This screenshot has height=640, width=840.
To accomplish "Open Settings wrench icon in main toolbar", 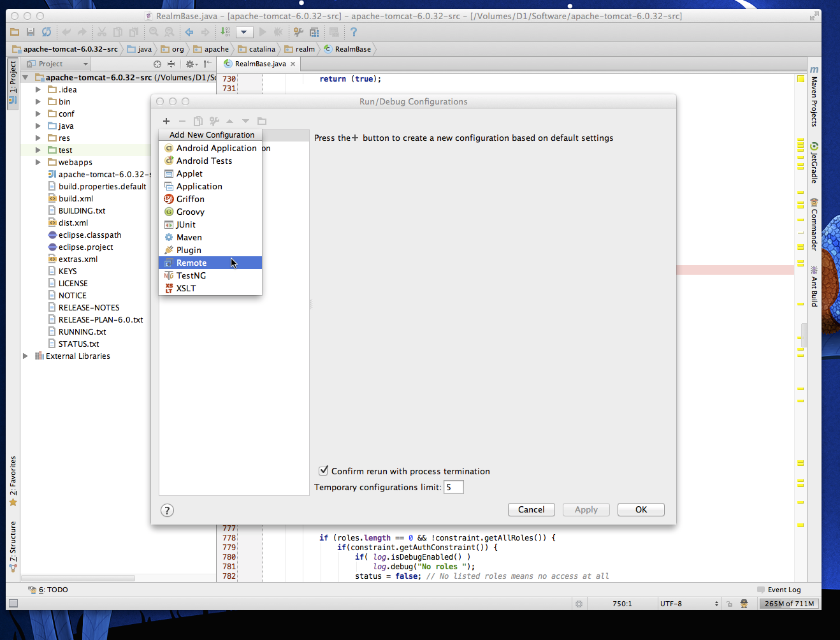I will 298,32.
